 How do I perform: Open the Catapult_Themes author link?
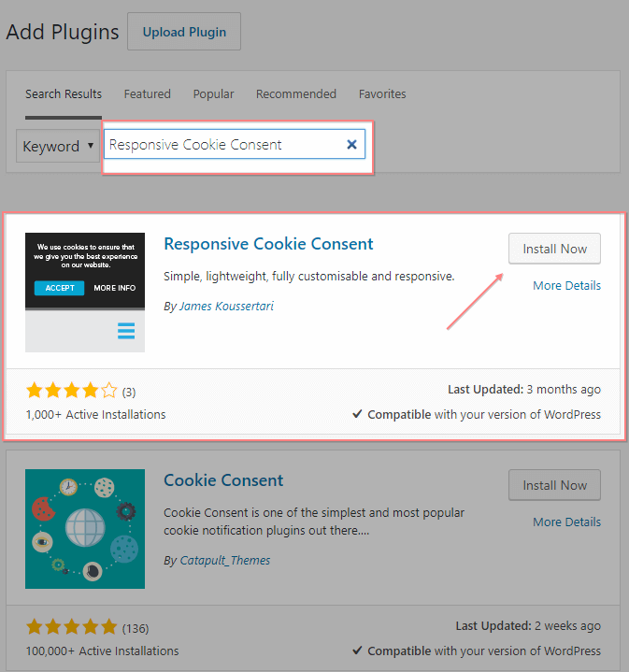tap(225, 560)
